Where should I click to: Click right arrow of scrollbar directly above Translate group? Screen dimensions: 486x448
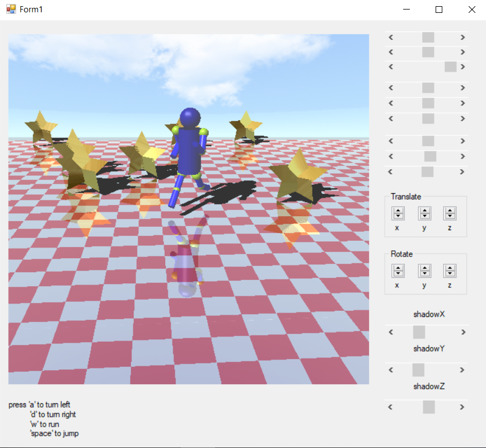pos(462,172)
